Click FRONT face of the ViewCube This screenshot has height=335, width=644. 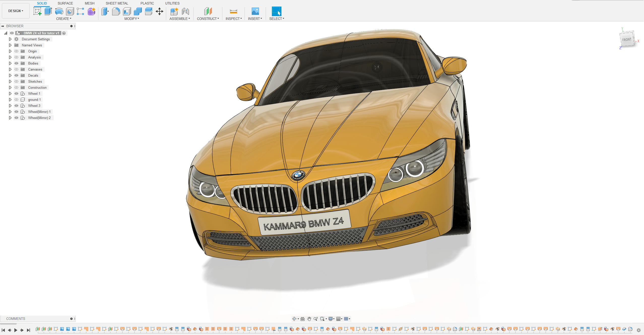coord(627,40)
